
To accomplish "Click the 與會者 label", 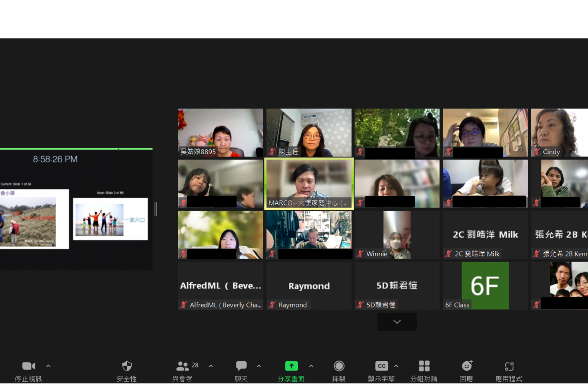I will (182, 379).
